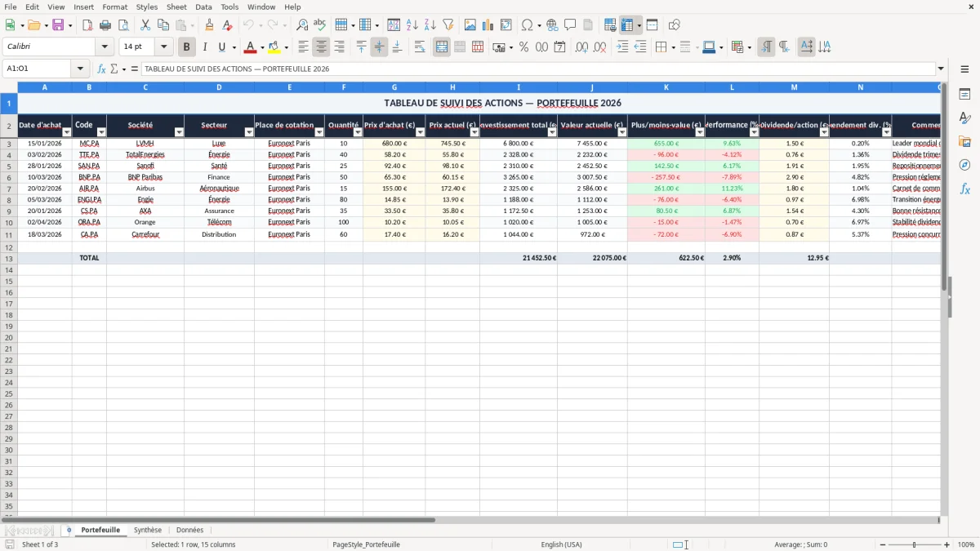Viewport: 980px width, 551px height.
Task: Toggle Wrap Text button
Action: pos(420,47)
